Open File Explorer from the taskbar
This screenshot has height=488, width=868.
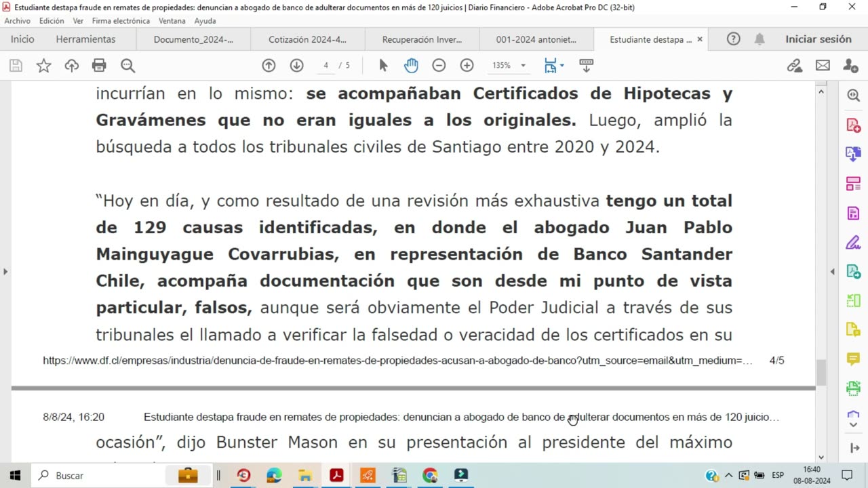(x=305, y=475)
